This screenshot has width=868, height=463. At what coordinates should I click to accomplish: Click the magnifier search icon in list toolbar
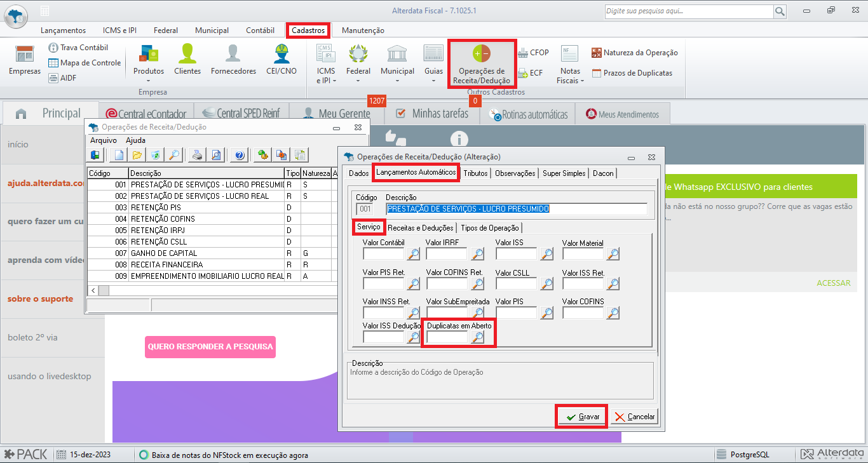(173, 154)
